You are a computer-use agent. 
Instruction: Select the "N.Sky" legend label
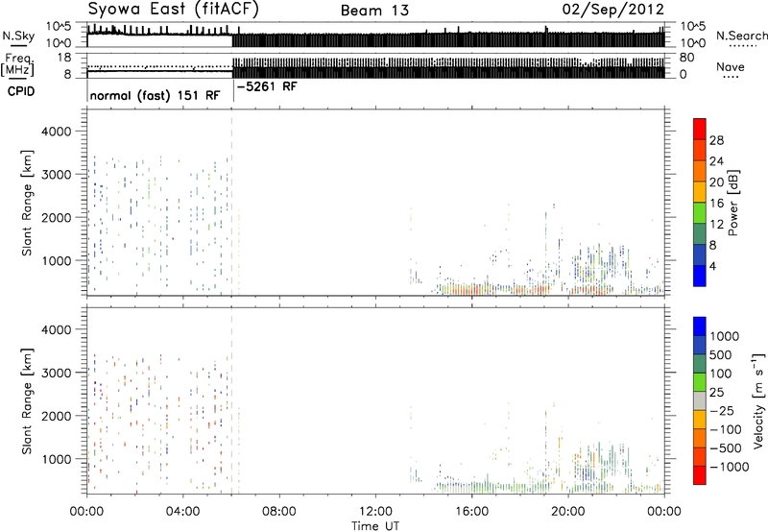[x=18, y=36]
